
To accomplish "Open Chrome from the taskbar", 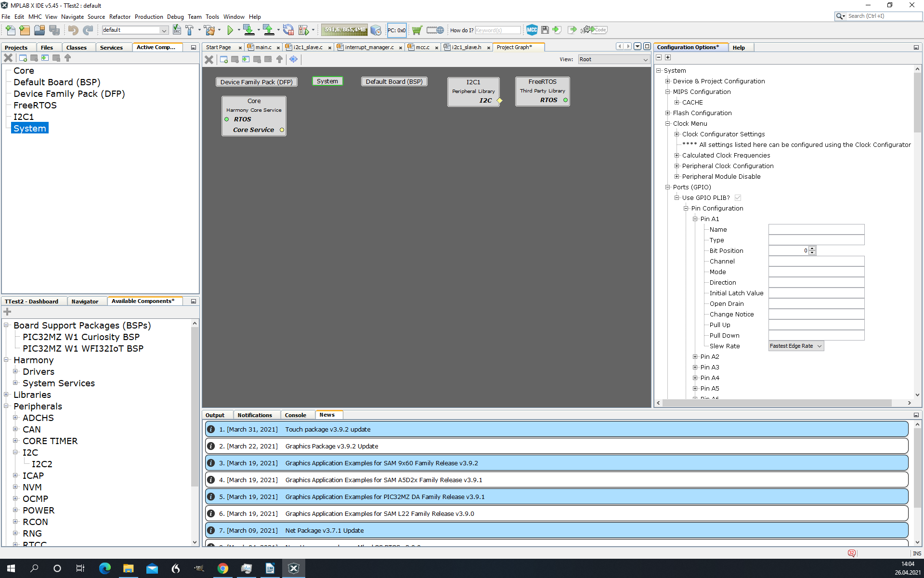I will click(222, 568).
